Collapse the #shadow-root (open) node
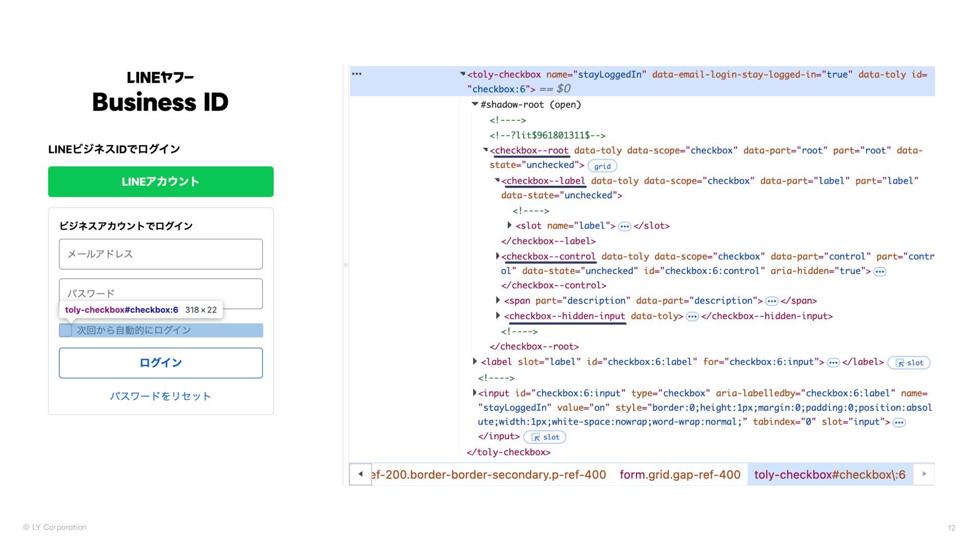Image resolution: width=980 pixels, height=551 pixels. [475, 105]
